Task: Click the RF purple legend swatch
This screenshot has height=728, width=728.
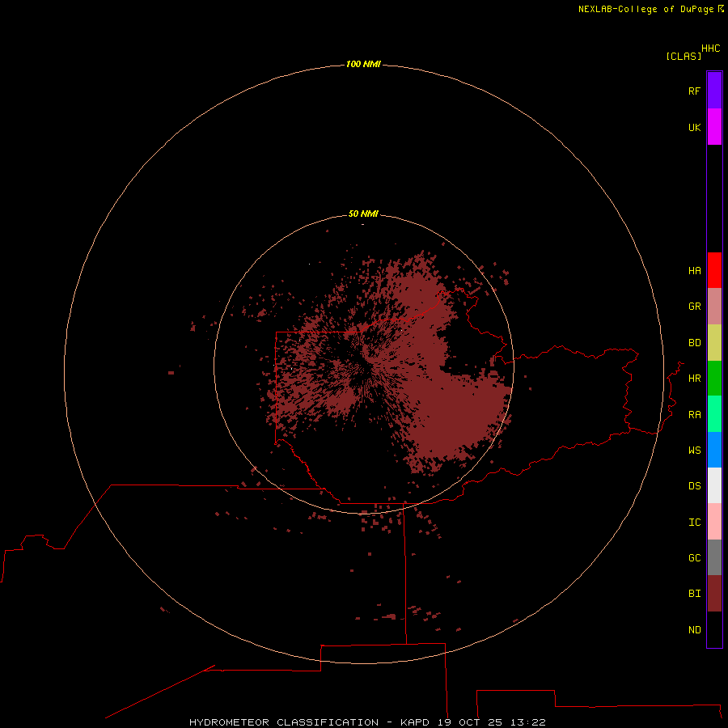Action: click(x=714, y=91)
